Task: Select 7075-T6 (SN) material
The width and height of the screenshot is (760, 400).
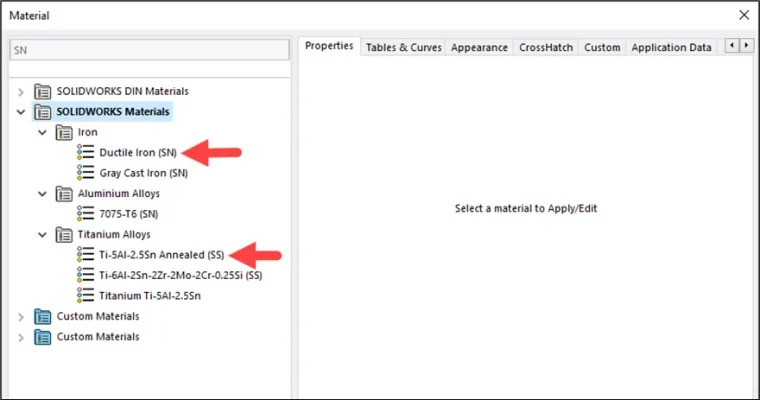Action: 128,214
